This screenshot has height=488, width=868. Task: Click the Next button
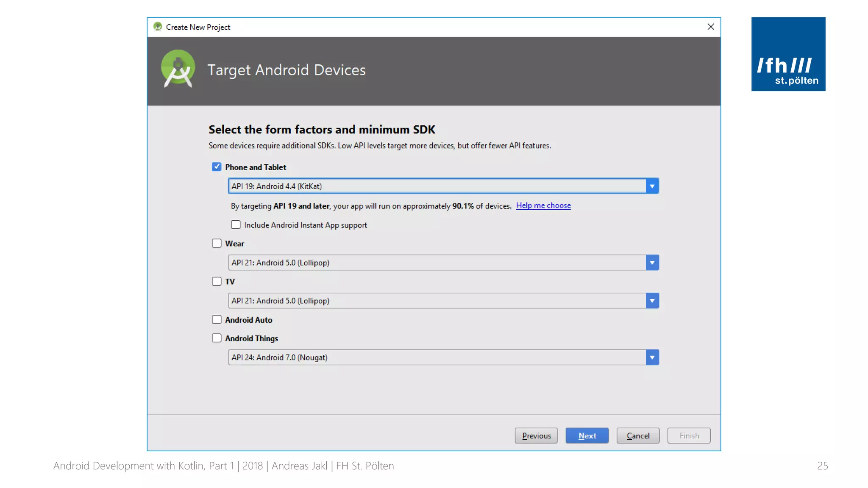point(587,435)
